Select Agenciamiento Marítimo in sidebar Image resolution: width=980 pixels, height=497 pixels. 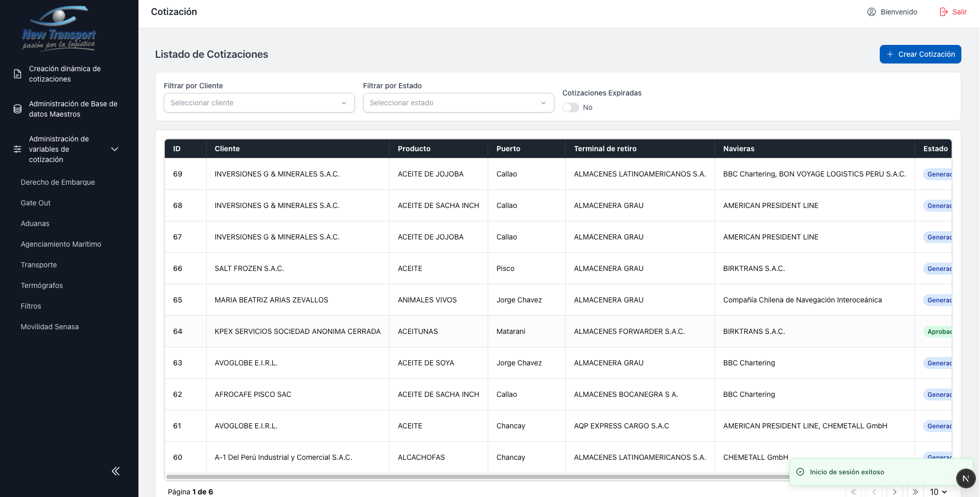(x=61, y=244)
